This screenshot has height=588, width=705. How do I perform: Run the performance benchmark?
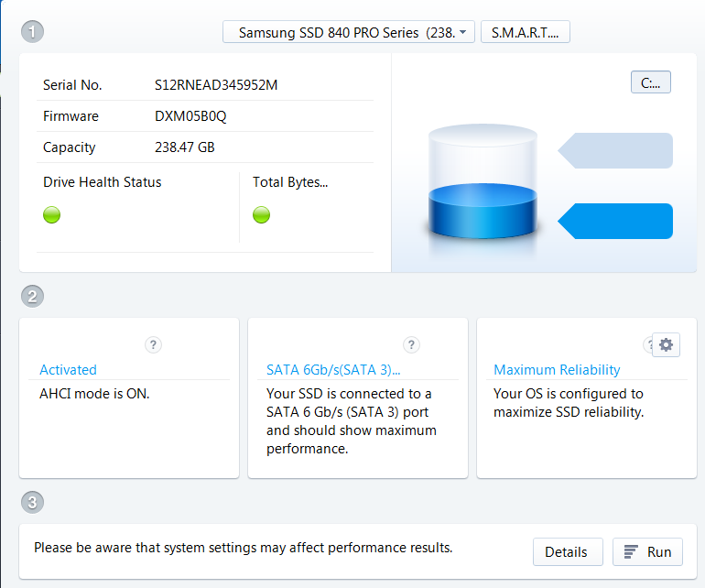coord(647,552)
